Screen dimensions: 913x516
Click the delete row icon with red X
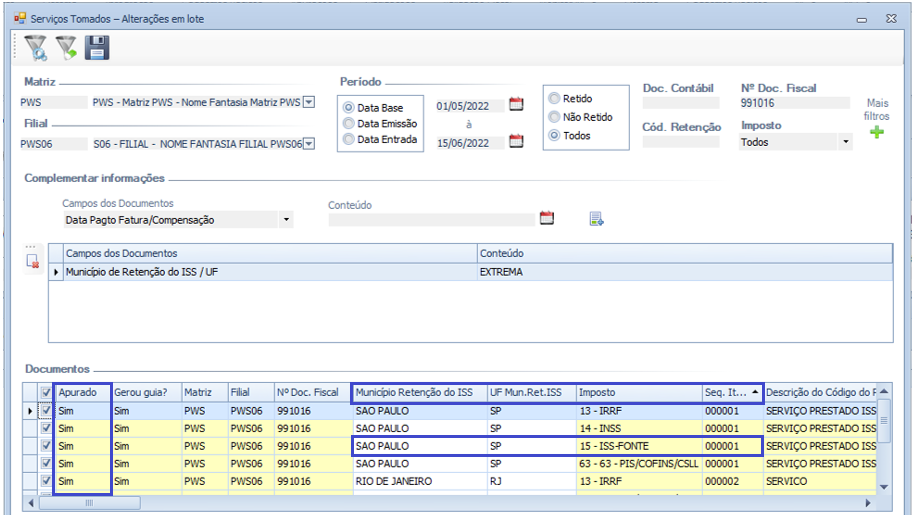(x=32, y=262)
